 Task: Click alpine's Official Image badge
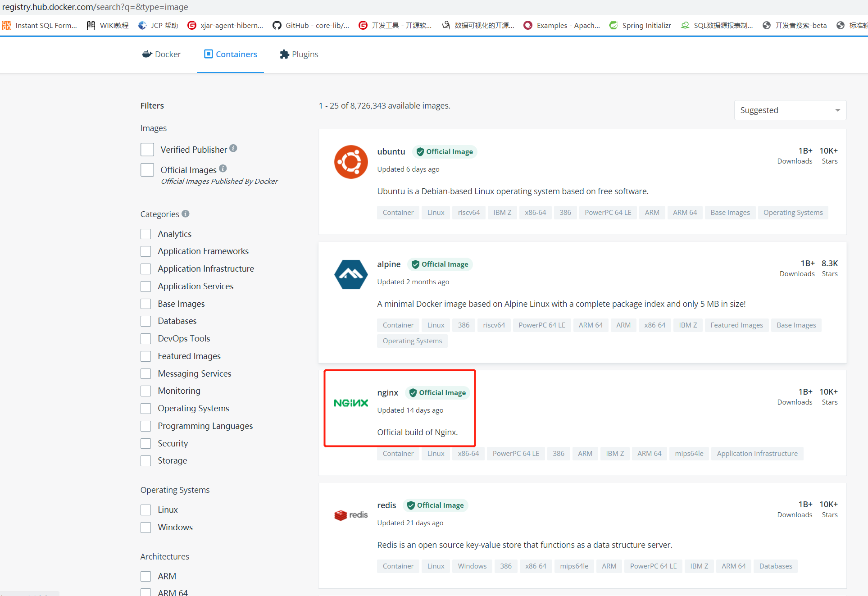tap(440, 264)
